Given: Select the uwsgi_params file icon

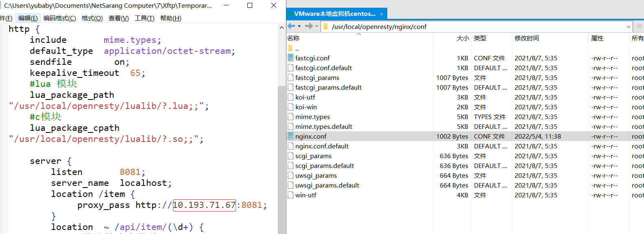Looking at the screenshot, I should coord(290,175).
